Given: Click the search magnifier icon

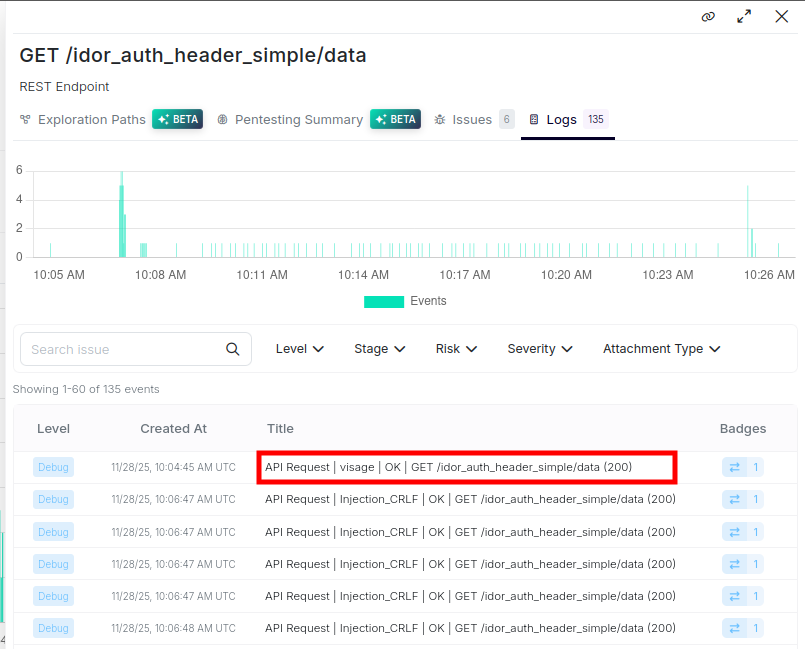Looking at the screenshot, I should pos(233,349).
